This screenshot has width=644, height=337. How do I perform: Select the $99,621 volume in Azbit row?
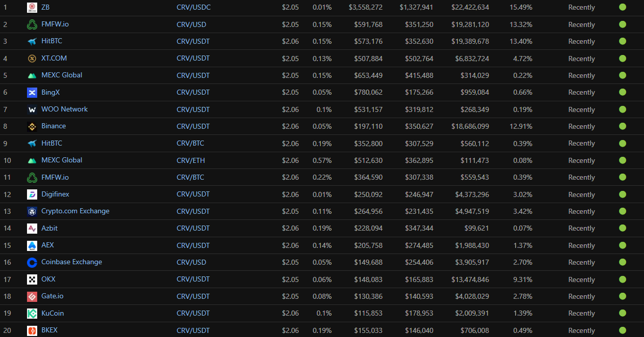[477, 228]
